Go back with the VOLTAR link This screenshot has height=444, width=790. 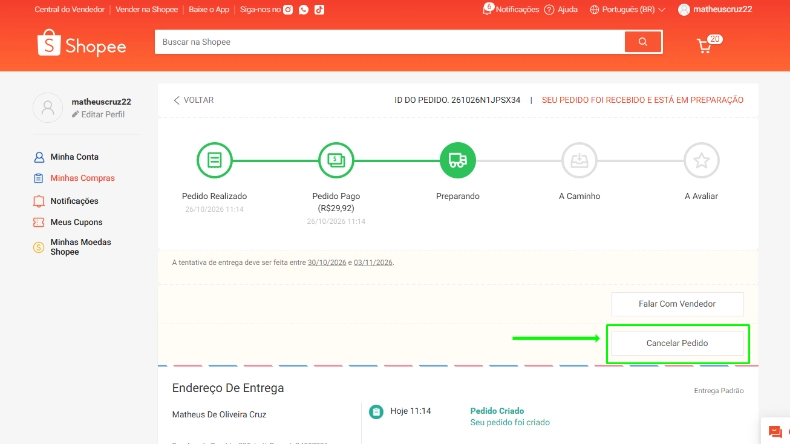193,100
